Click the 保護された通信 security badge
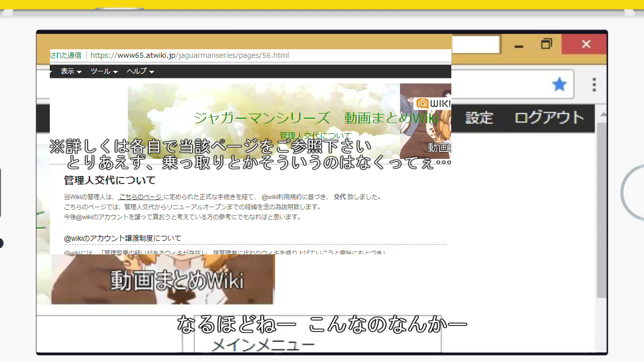The width and height of the screenshot is (644, 362). pyautogui.click(x=65, y=55)
